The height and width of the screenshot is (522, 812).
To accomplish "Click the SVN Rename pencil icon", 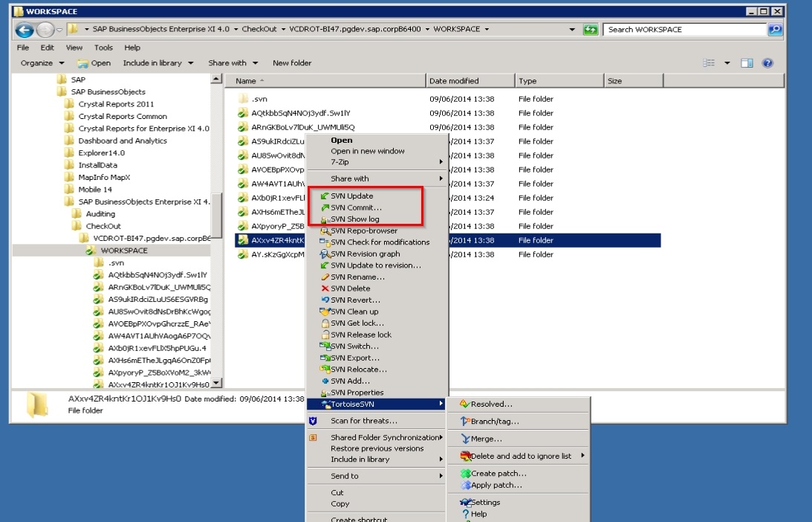I will (325, 277).
